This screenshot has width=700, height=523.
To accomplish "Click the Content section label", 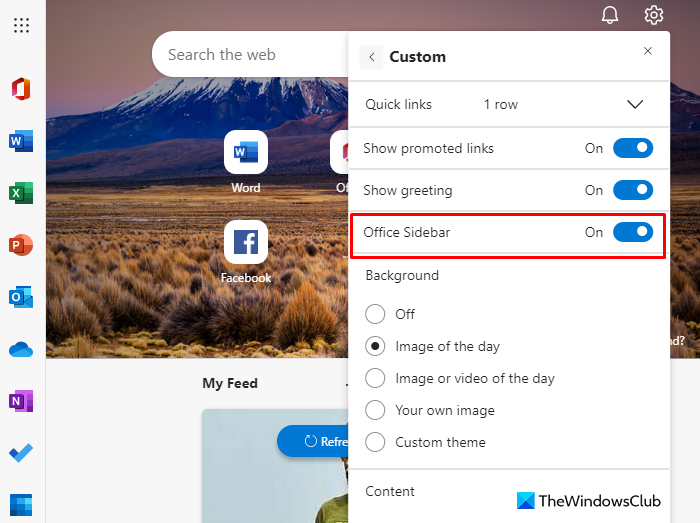I will (390, 491).
